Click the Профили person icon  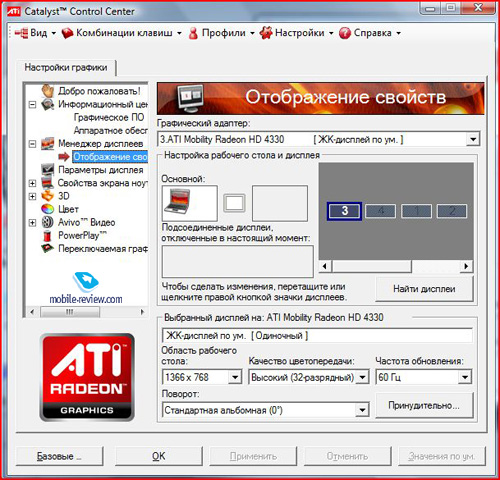[193, 33]
